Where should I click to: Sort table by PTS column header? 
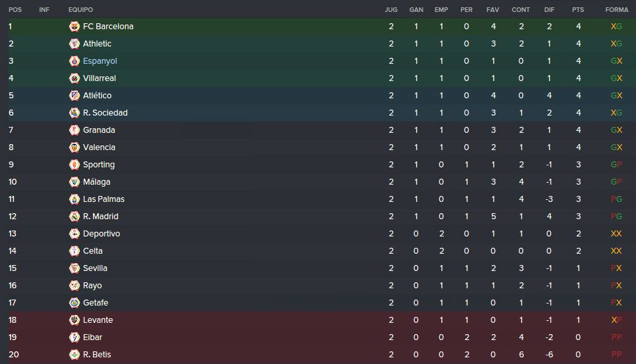(x=578, y=10)
